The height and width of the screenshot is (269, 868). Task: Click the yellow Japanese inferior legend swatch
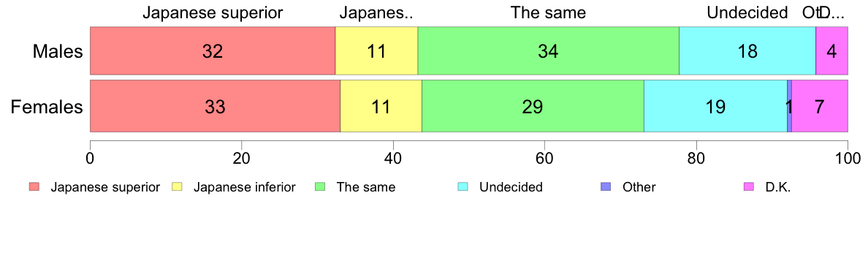click(x=178, y=187)
